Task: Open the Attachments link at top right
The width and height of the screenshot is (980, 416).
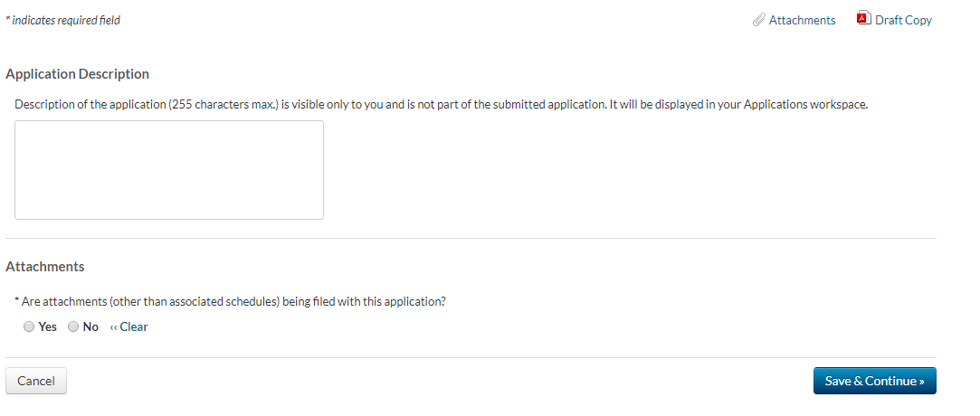Action: (802, 20)
